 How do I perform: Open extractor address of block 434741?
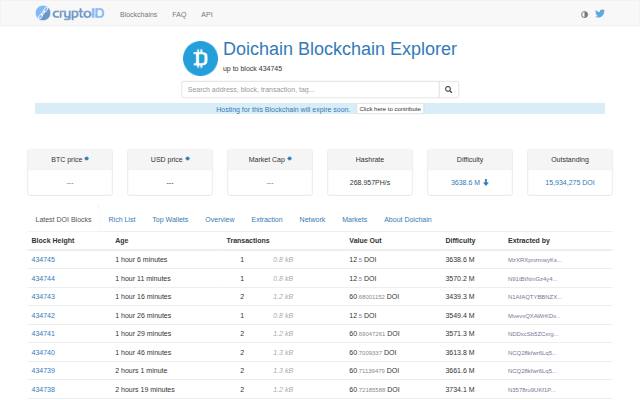tap(533, 334)
